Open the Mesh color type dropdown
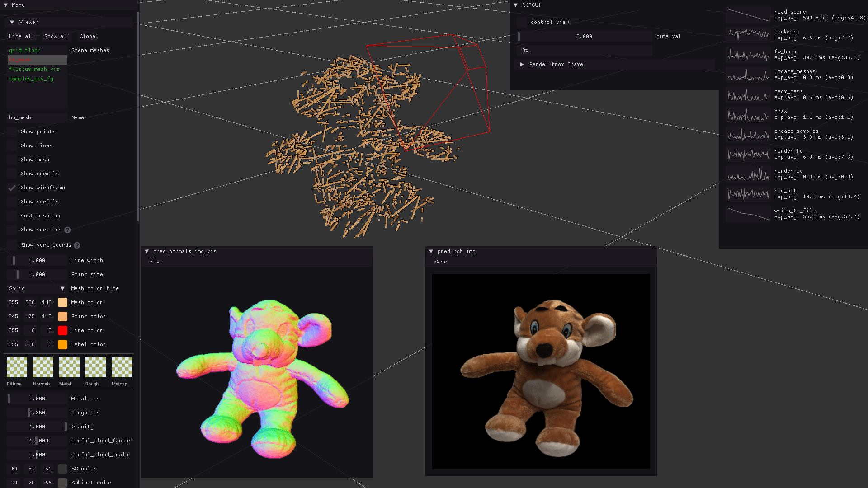This screenshot has width=868, height=488. (x=37, y=288)
